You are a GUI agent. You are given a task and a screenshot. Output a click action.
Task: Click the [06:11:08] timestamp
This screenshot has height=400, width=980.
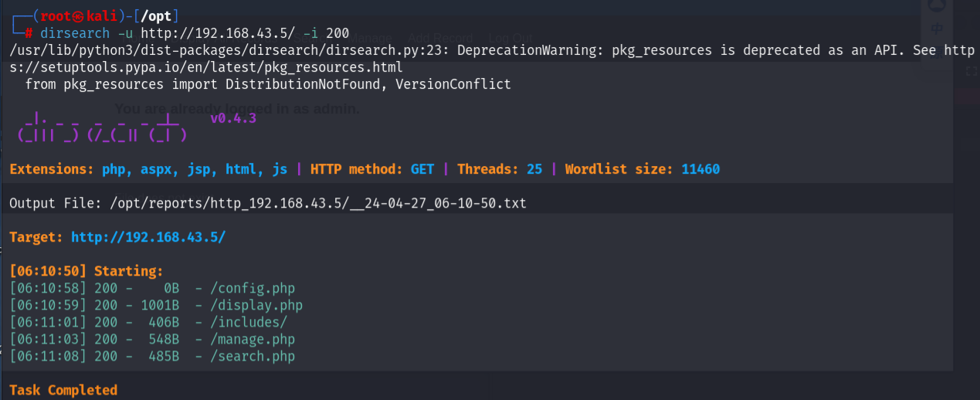[48, 356]
